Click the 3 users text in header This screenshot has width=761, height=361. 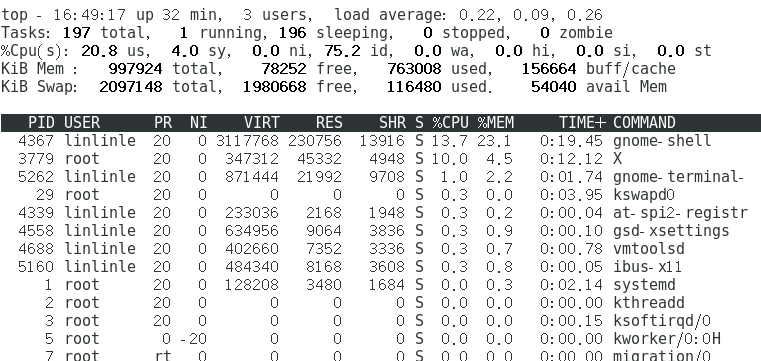click(275, 15)
